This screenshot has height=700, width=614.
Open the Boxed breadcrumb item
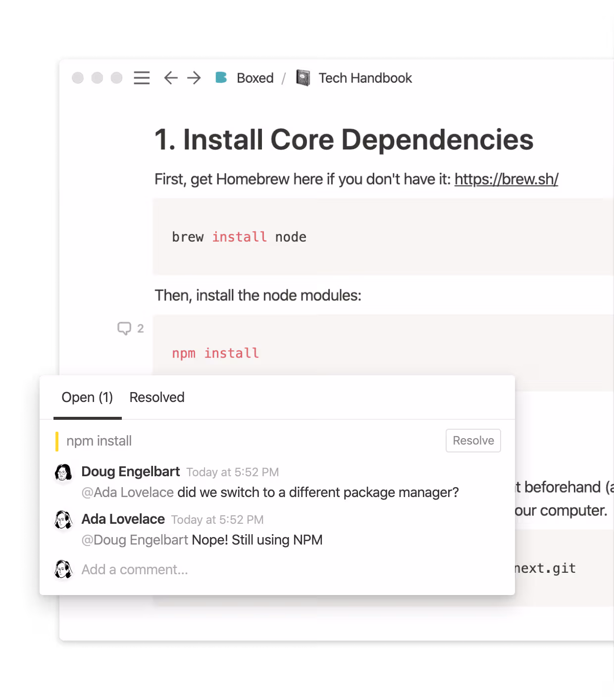click(256, 78)
